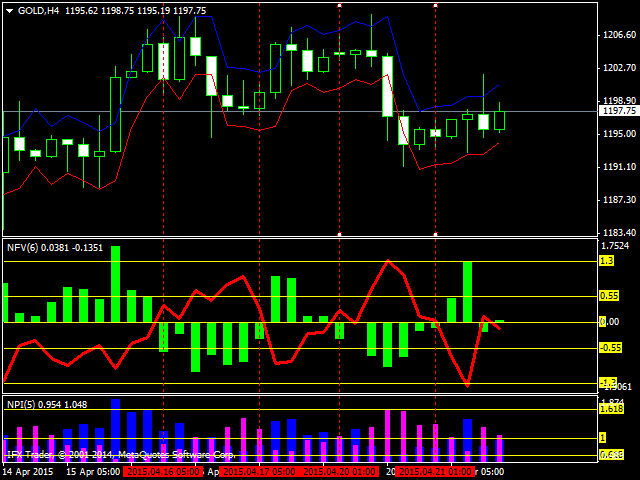Click the 1187.30 price axis label
This screenshot has height=480, width=640.
pos(620,200)
